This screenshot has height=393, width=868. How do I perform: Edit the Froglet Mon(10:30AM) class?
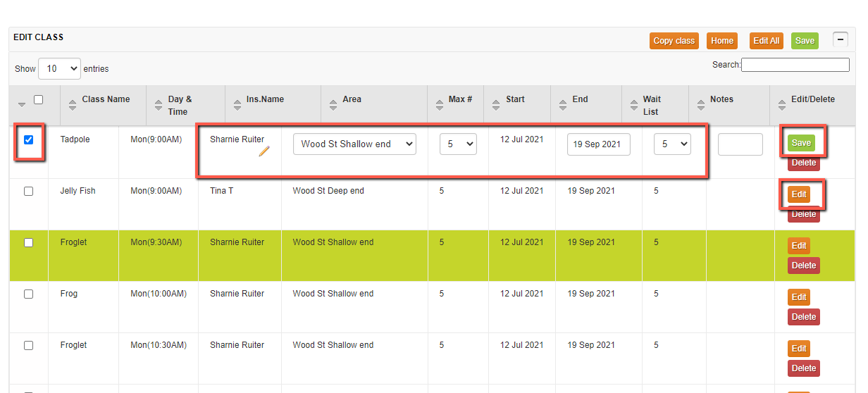[x=799, y=349]
